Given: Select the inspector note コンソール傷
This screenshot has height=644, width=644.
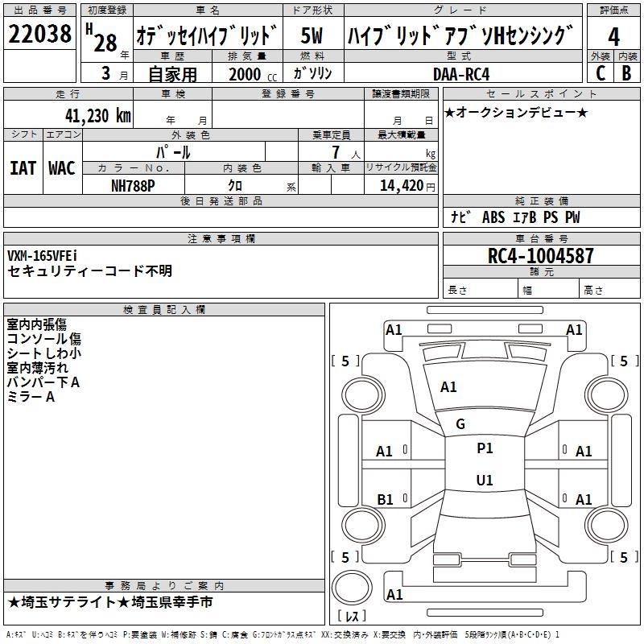Looking at the screenshot, I should click(44, 339).
